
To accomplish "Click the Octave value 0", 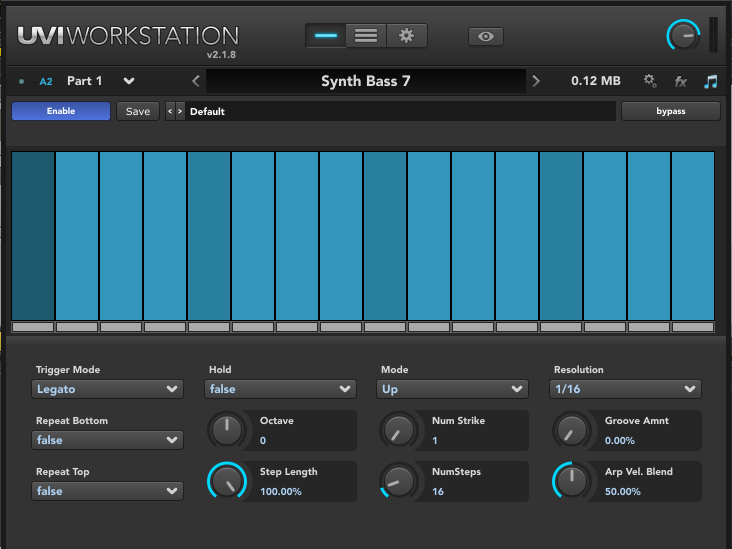I will [x=263, y=440].
